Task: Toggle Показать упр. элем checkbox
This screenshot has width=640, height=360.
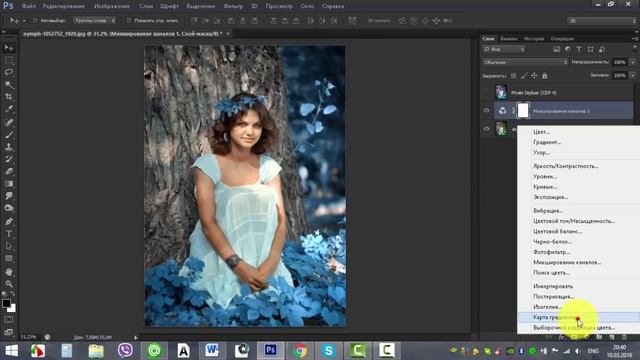Action: pos(129,20)
